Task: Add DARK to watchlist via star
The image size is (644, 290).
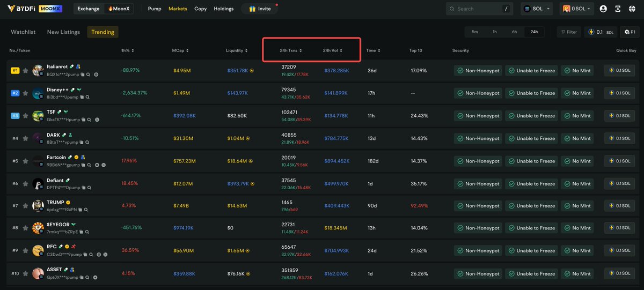Action: click(25, 138)
